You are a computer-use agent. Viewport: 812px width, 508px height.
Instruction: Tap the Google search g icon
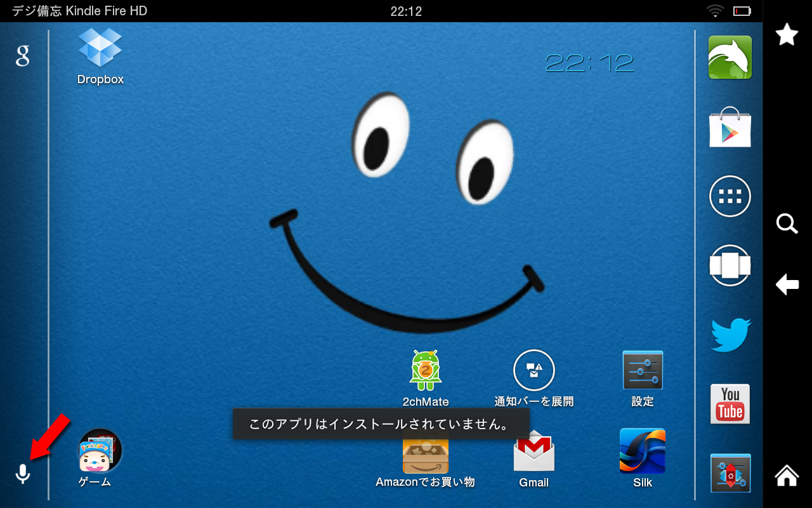23,56
